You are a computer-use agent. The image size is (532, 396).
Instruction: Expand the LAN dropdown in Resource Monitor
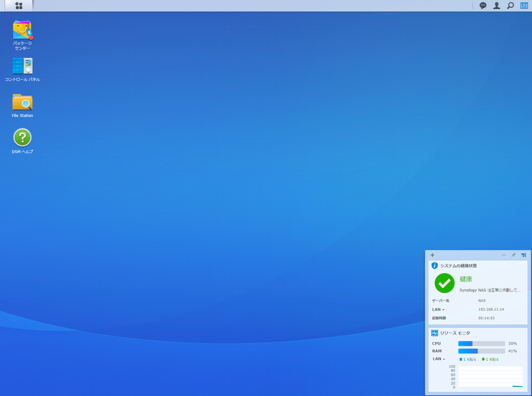(x=439, y=359)
